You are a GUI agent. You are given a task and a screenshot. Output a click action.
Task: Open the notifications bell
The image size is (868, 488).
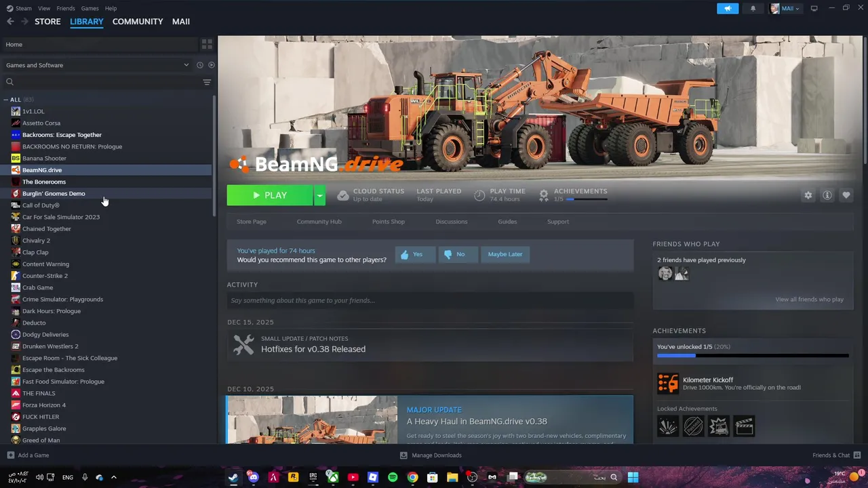coord(753,8)
